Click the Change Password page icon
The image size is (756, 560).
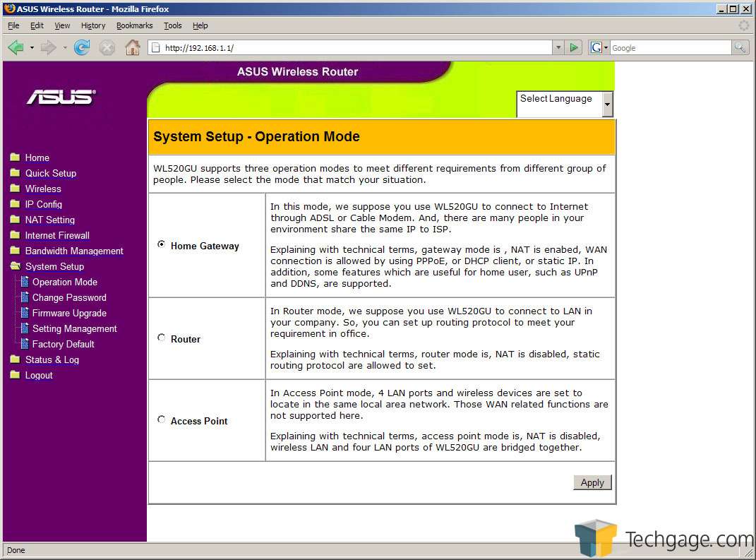(25, 297)
